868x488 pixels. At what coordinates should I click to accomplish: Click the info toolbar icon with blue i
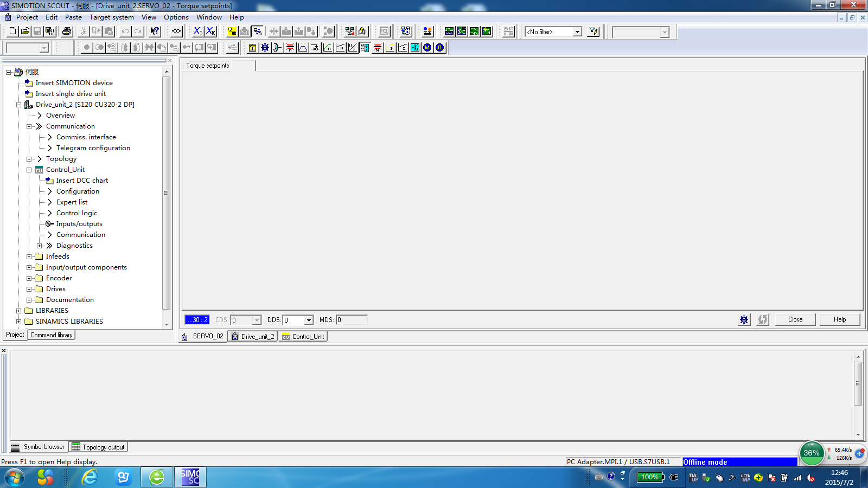click(x=406, y=31)
